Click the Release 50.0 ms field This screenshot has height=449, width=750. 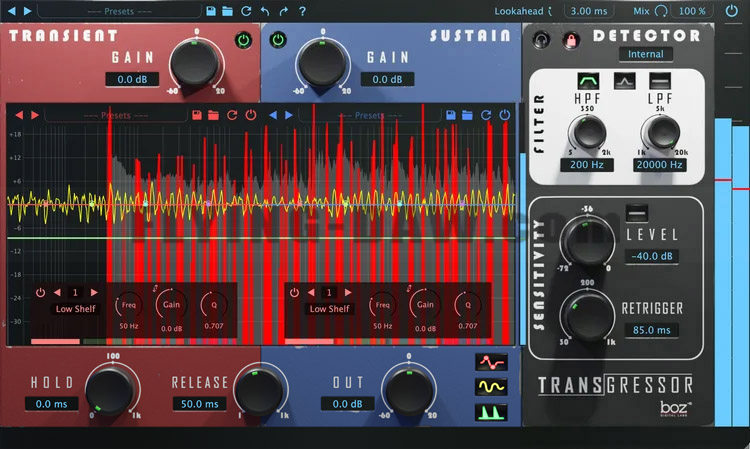point(199,404)
